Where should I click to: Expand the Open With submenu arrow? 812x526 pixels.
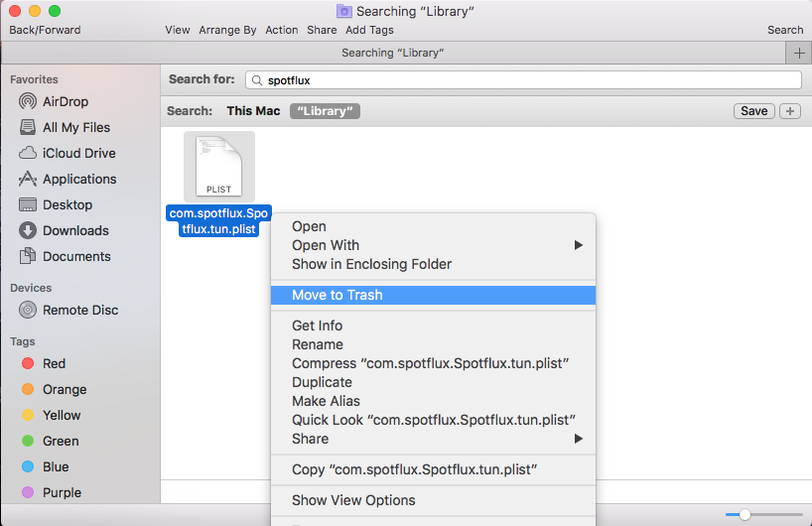pos(579,245)
